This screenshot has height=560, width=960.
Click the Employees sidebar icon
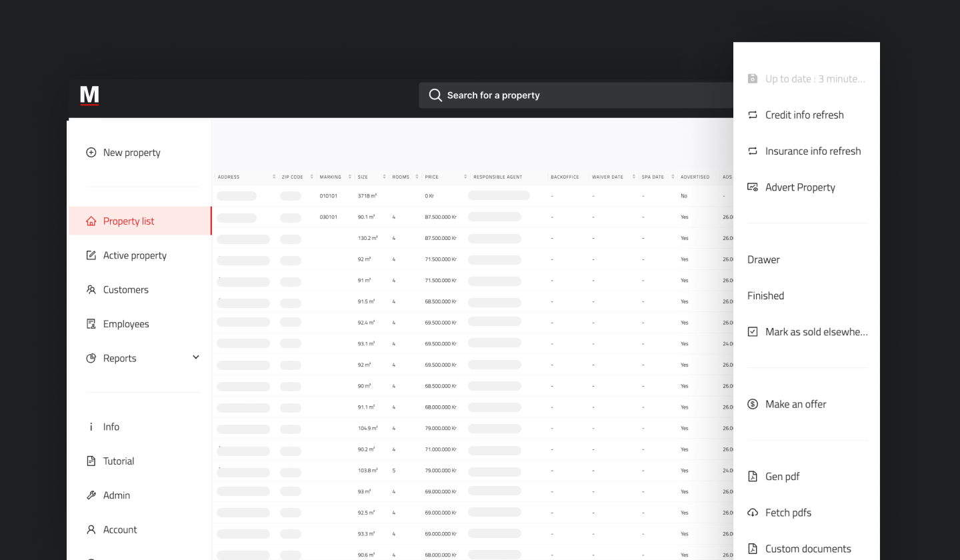pos(91,323)
